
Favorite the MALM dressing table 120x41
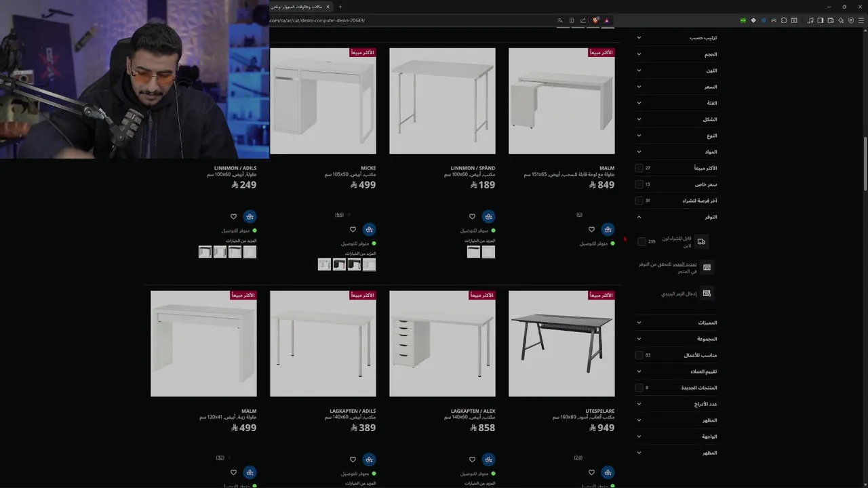[233, 472]
